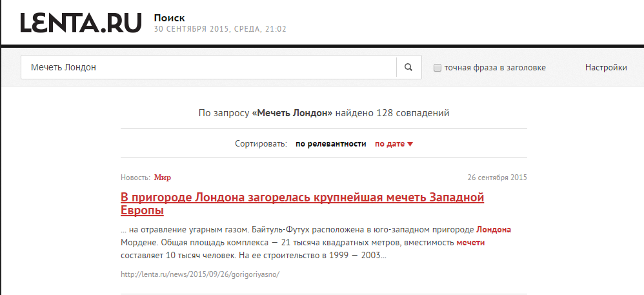Click the article date '26 сентября 2015'
644x295 pixels.
(x=497, y=178)
